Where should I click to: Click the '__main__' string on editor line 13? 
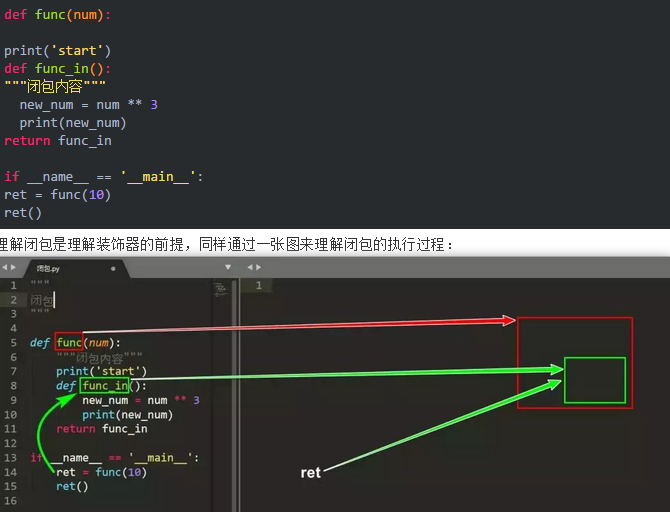pos(160,458)
